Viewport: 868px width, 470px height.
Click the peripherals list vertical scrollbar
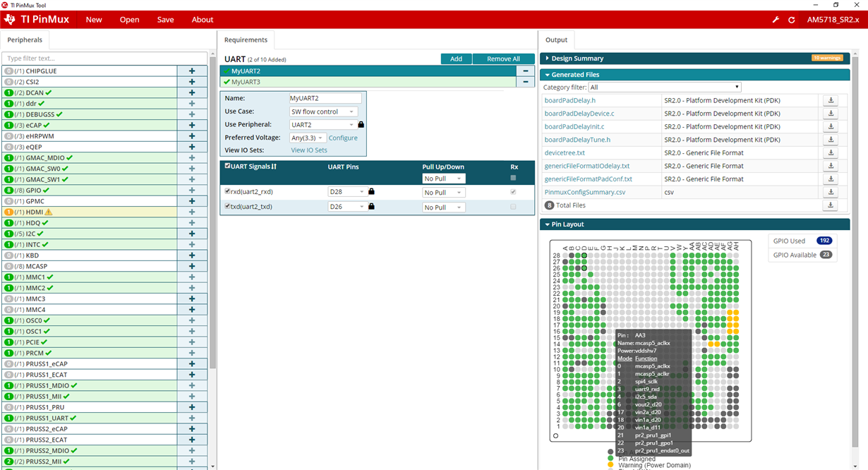pos(212,212)
